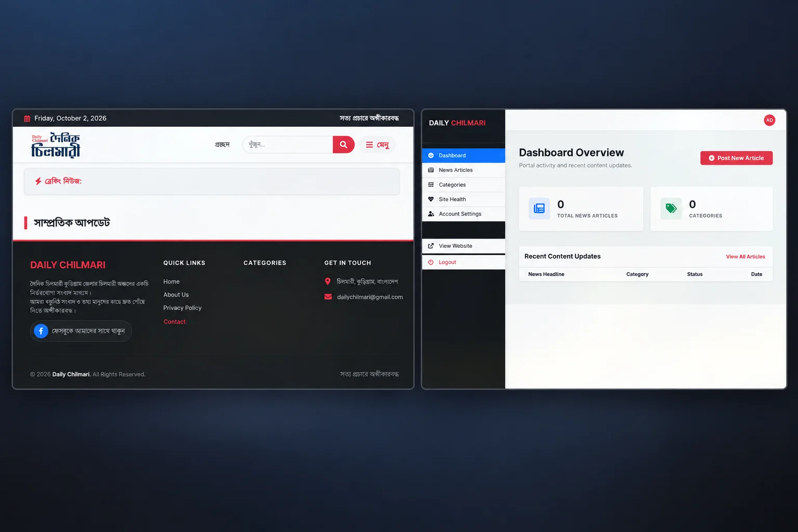
Task: Click the View Website external link icon
Action: 431,246
